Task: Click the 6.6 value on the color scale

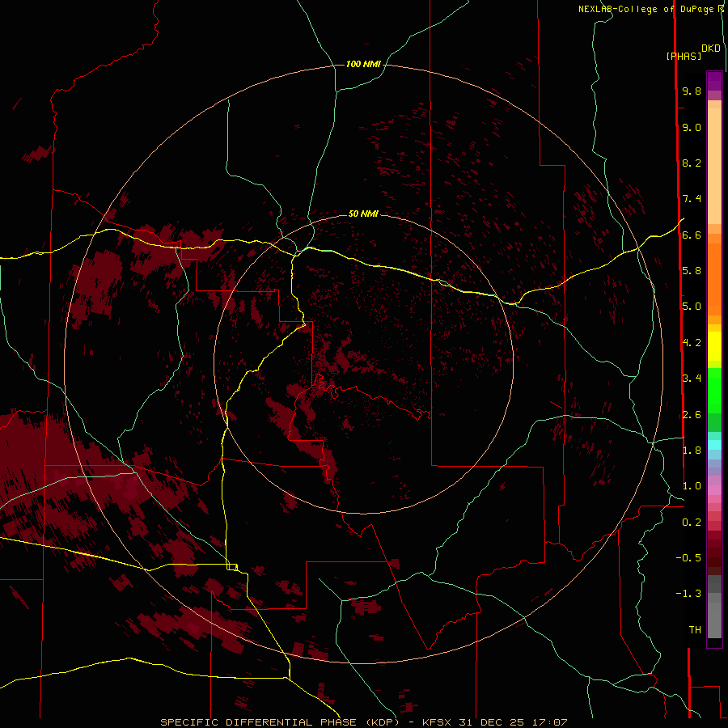Action: (x=692, y=235)
